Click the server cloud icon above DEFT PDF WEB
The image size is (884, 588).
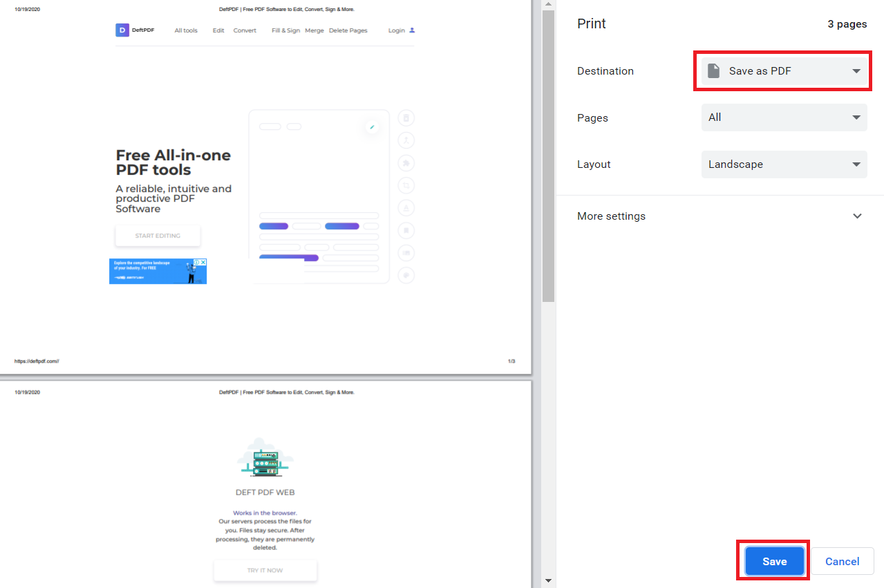[x=265, y=457]
